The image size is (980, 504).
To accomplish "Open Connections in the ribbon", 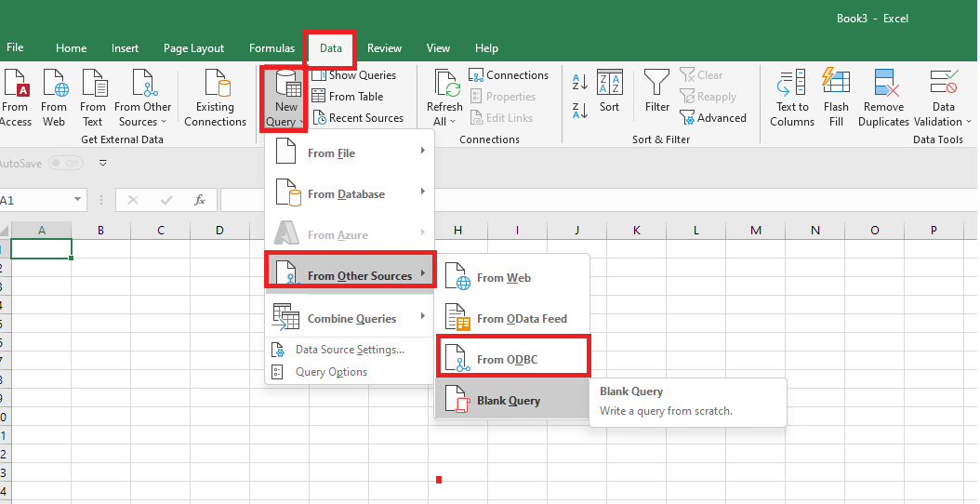I will click(x=509, y=75).
